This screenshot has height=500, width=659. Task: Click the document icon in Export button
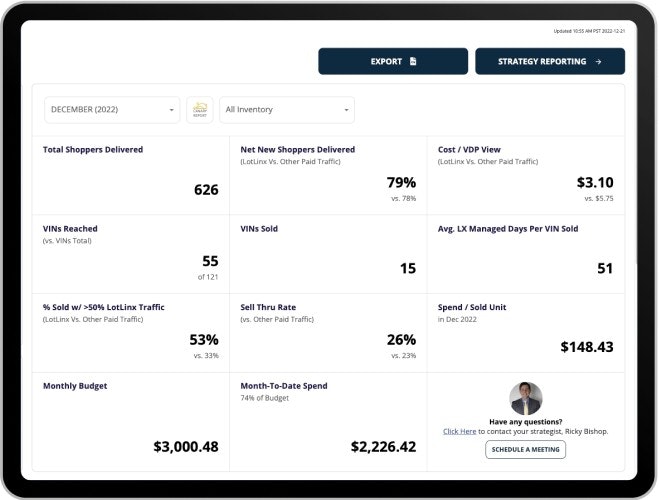point(413,61)
